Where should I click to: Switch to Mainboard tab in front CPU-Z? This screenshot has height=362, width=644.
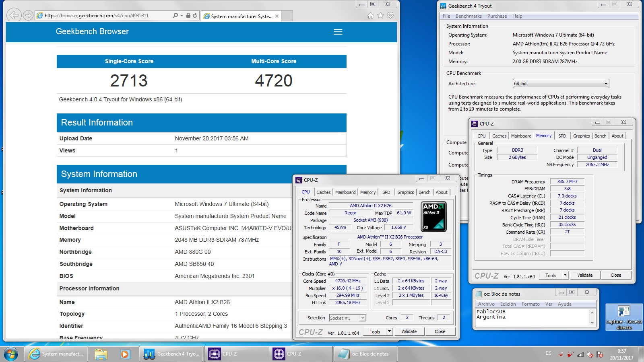click(x=345, y=192)
